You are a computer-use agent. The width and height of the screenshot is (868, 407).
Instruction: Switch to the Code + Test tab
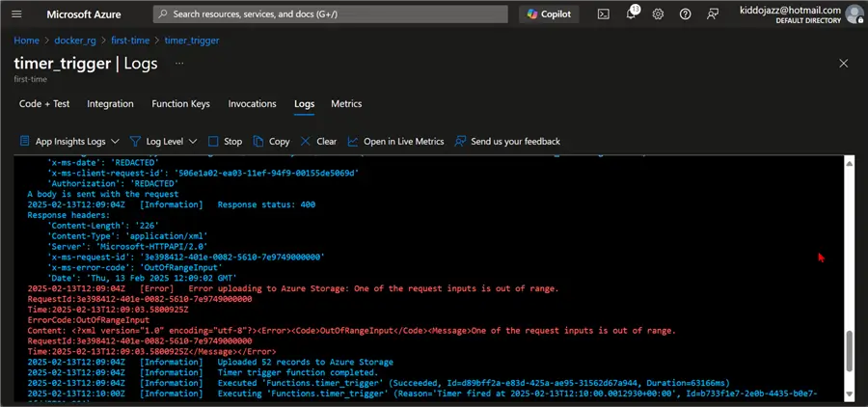tap(44, 103)
